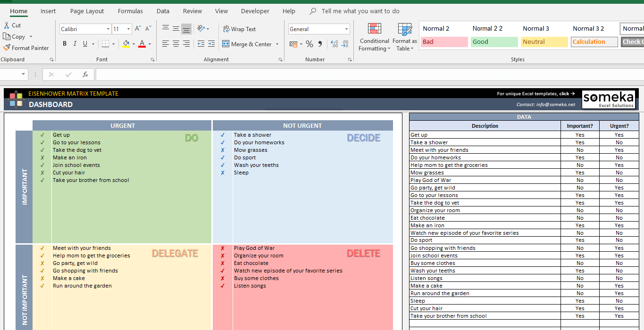The width and height of the screenshot is (644, 330).
Task: Click the Comma Style icon
Action: point(319,44)
